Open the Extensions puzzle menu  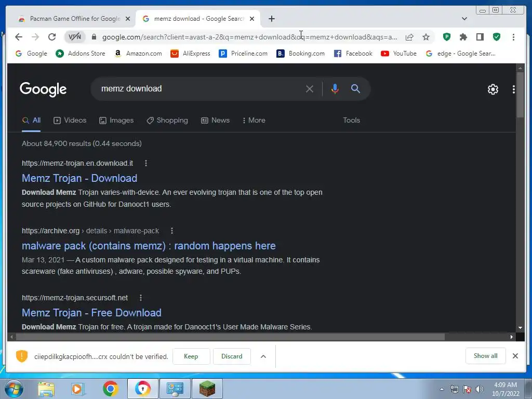click(x=463, y=37)
